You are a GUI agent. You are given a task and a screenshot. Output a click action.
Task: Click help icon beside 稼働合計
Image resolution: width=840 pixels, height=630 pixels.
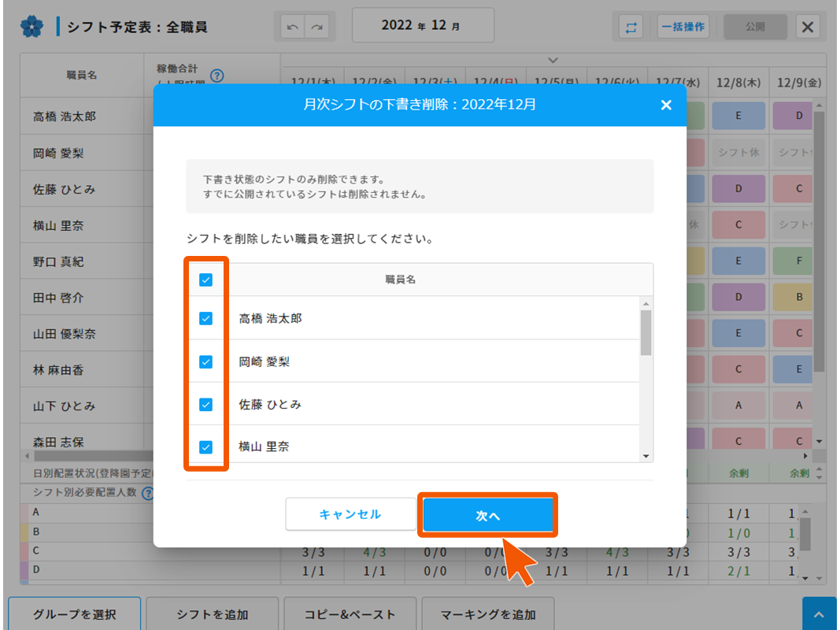pyautogui.click(x=217, y=76)
